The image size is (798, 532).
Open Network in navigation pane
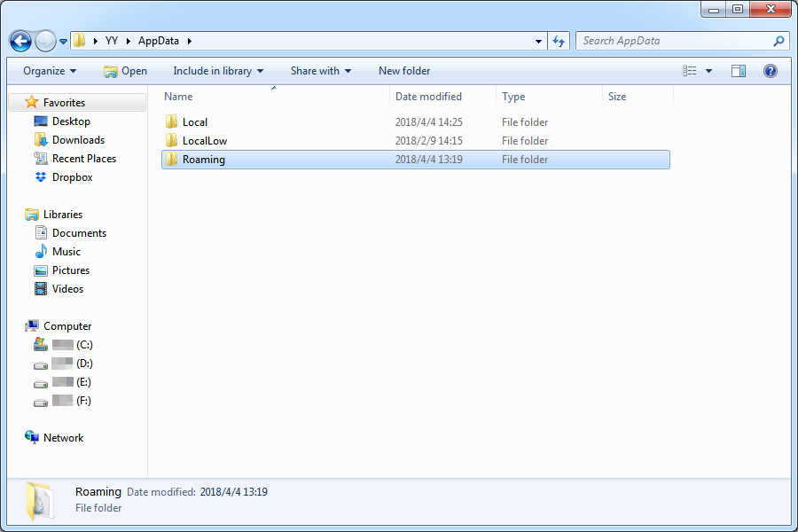point(63,438)
